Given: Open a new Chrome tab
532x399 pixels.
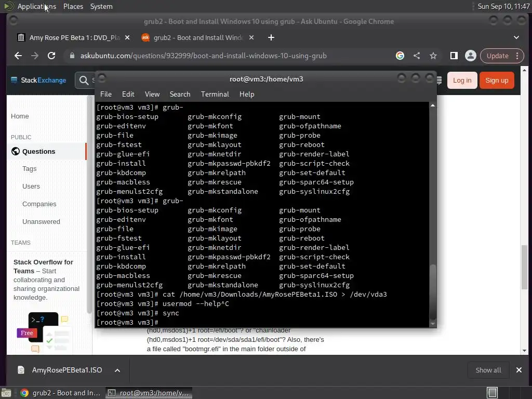Looking at the screenshot, I should coord(271,37).
